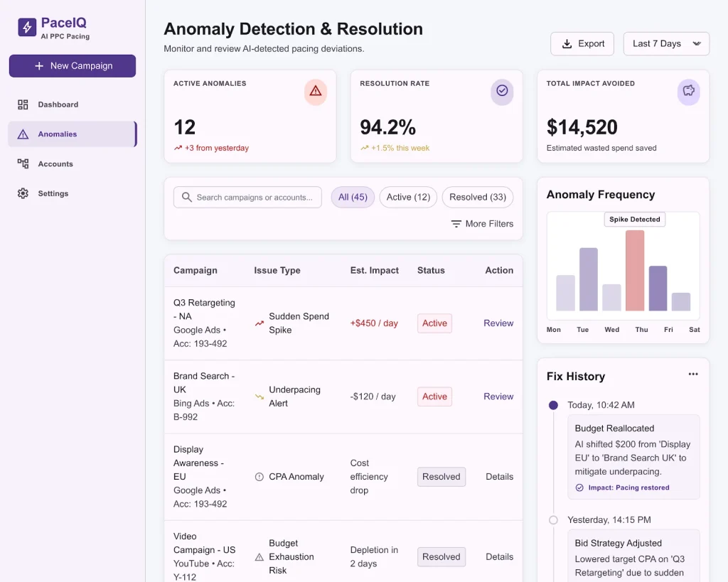
Task: Select the Monday bar in Anomaly Frequency
Action: click(x=565, y=293)
